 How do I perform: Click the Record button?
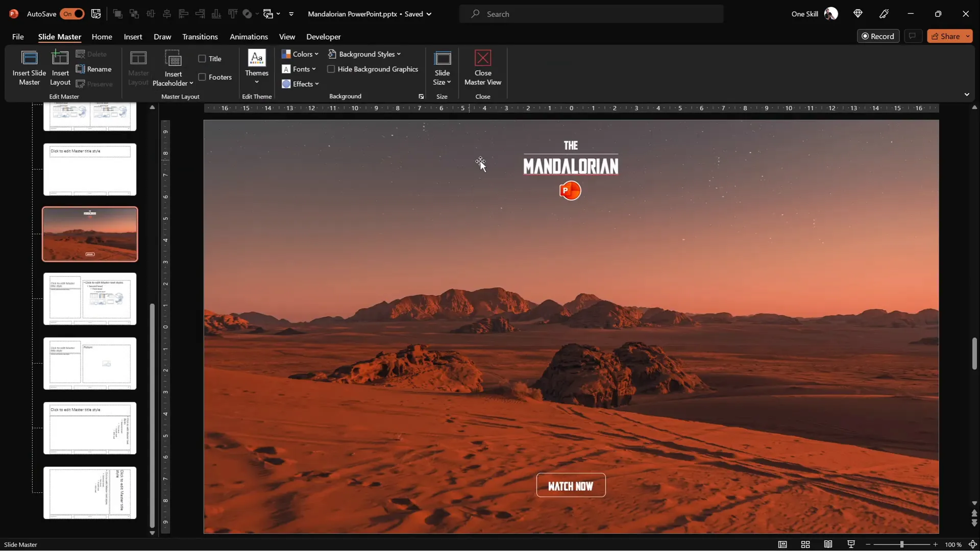878,36
